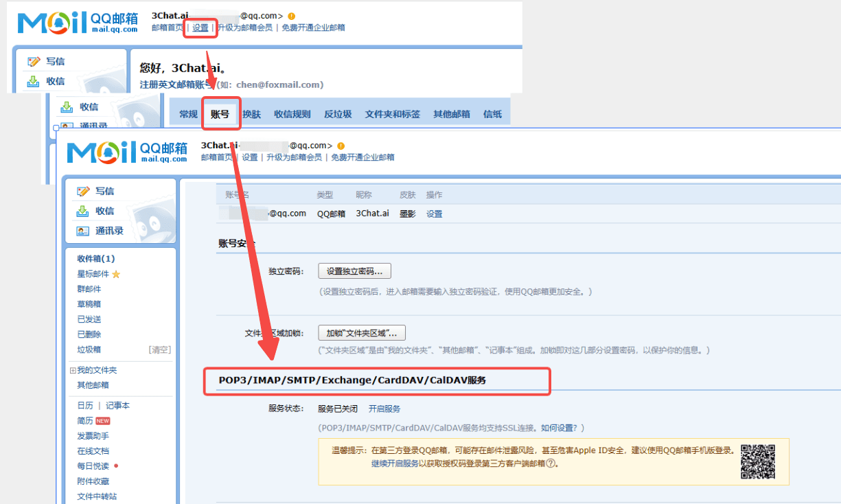
Task: Open the 收件箱(1) inbox folder
Action: click(x=96, y=259)
